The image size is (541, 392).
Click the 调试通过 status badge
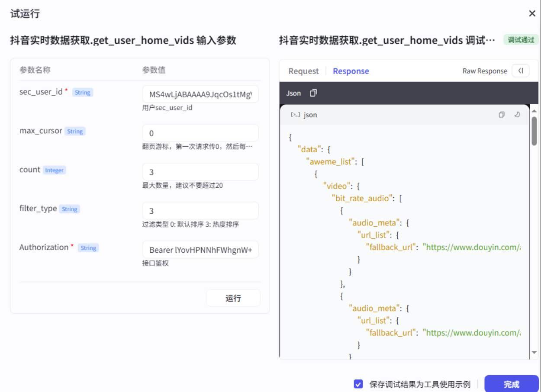[x=521, y=40]
